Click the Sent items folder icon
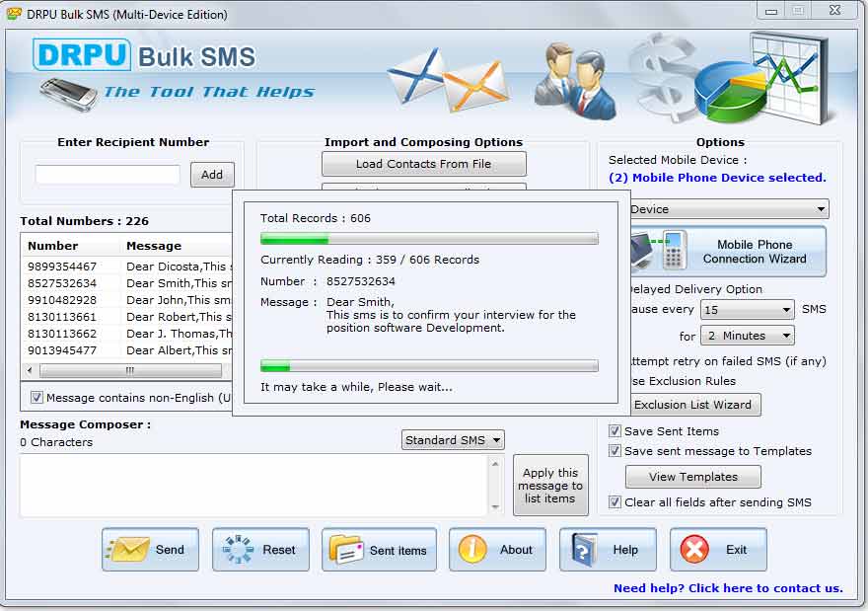 (346, 550)
